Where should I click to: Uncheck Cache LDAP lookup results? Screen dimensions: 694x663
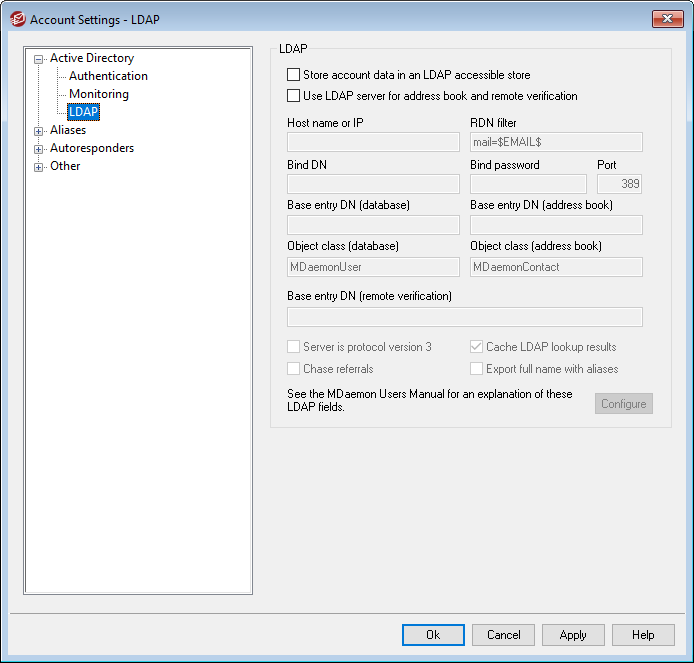(x=477, y=347)
